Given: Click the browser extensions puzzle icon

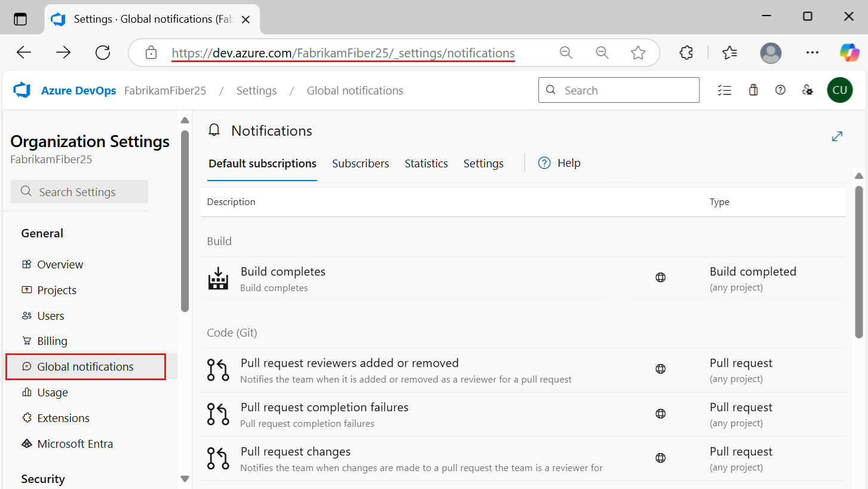Looking at the screenshot, I should tap(686, 53).
